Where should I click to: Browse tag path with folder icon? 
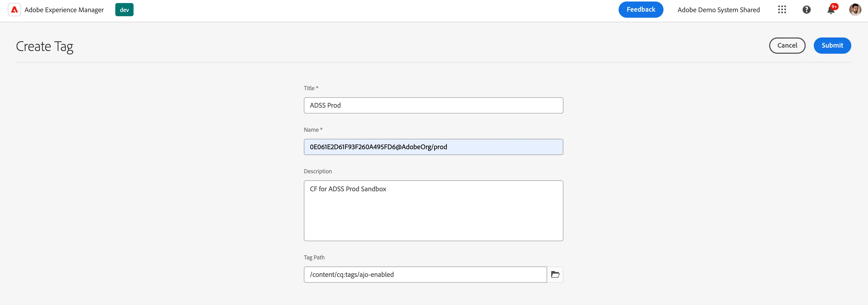point(555,275)
